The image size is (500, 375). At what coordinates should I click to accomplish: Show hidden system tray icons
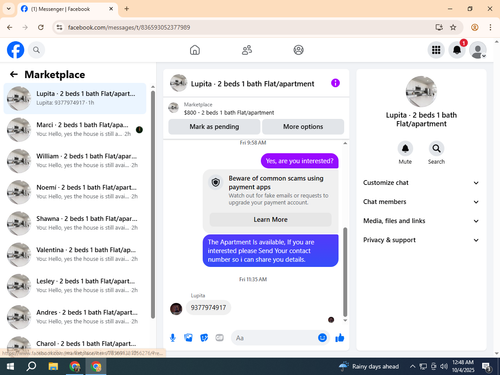pyautogui.click(x=412, y=367)
